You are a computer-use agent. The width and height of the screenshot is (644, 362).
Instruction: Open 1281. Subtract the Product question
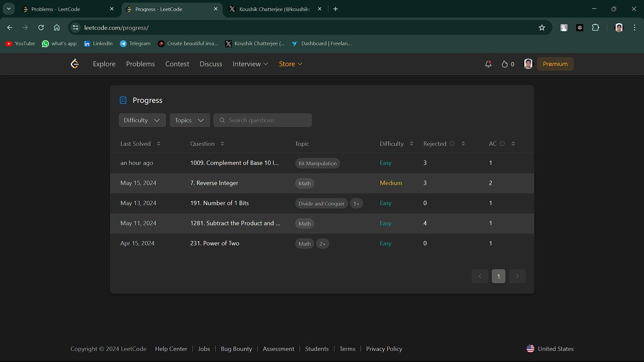tap(235, 223)
